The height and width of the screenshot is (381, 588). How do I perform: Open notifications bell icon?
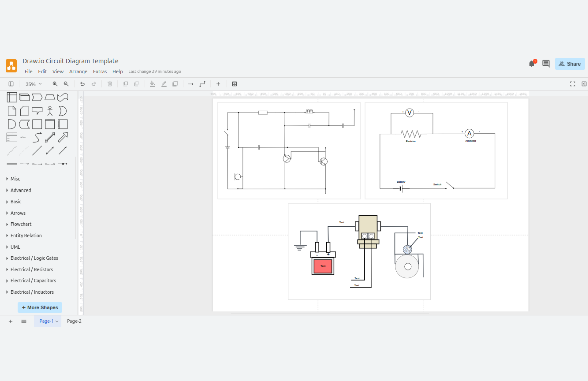pyautogui.click(x=532, y=63)
